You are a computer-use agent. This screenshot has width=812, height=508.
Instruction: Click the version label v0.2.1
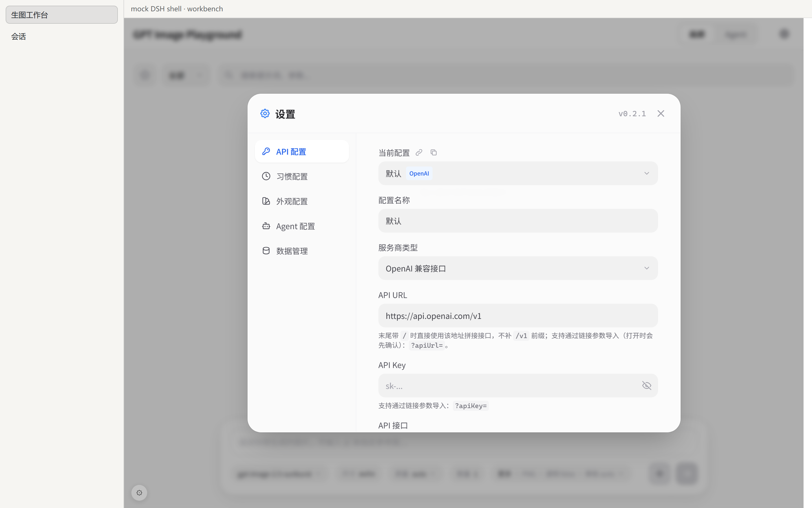[632, 114]
